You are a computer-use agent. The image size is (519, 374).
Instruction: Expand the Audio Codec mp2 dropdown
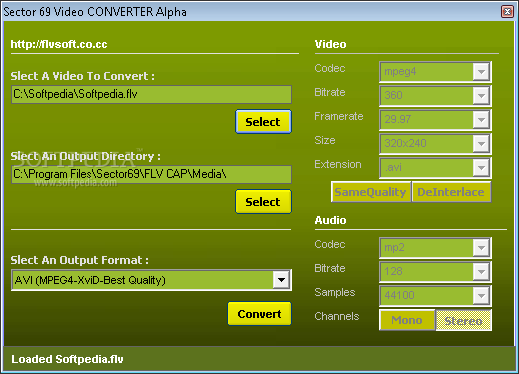[481, 248]
